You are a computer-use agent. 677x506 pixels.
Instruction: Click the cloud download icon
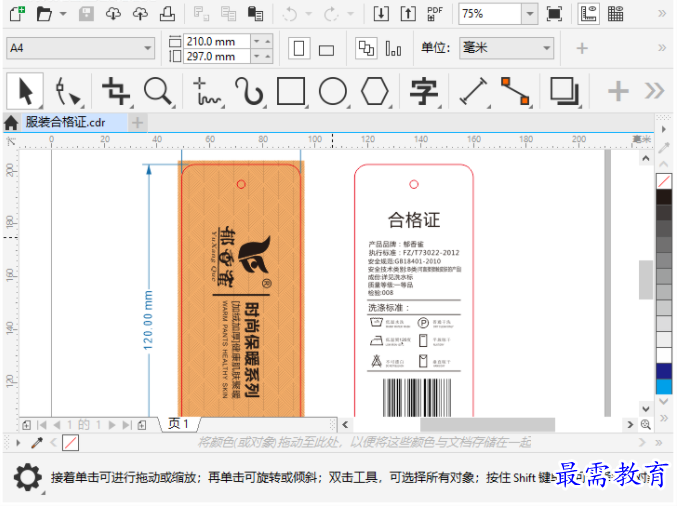[x=113, y=14]
